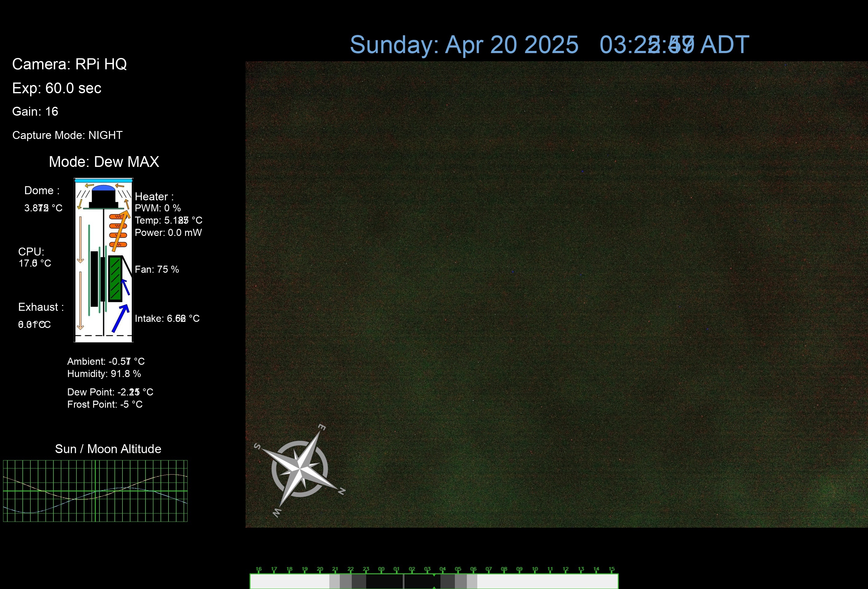Click the light-blue bar atop the enclosure diagram
Viewport: 868px width, 589px height.
coord(103,181)
